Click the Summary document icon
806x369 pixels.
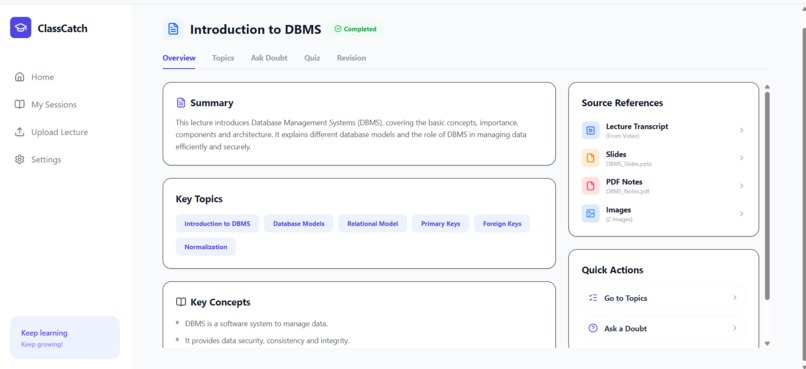click(180, 103)
